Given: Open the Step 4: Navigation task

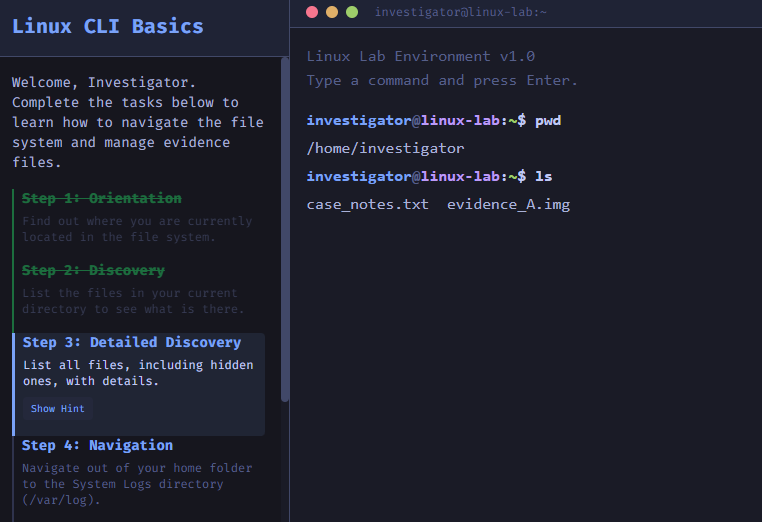Looking at the screenshot, I should pyautogui.click(x=97, y=446).
